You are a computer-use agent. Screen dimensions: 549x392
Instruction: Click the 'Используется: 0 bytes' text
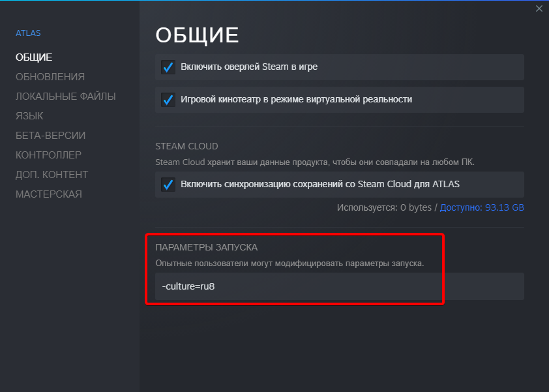[384, 207]
